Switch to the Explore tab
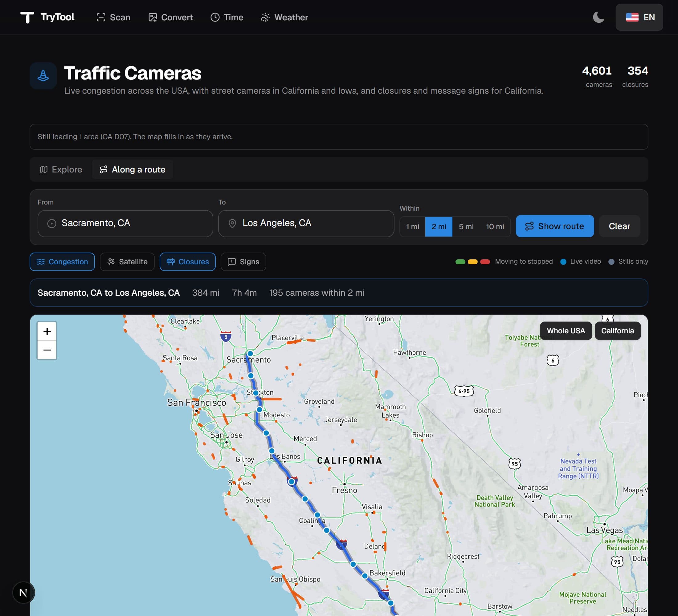The image size is (678, 616). 61,169
